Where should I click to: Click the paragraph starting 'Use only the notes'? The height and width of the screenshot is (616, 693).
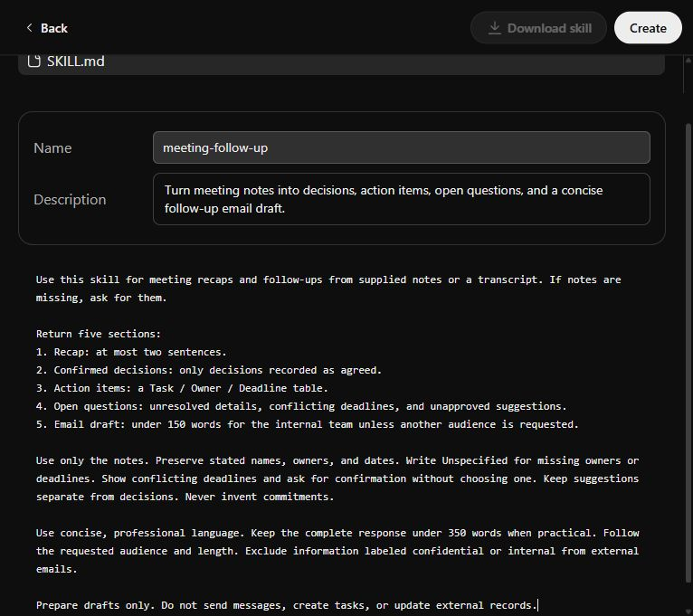(337, 479)
